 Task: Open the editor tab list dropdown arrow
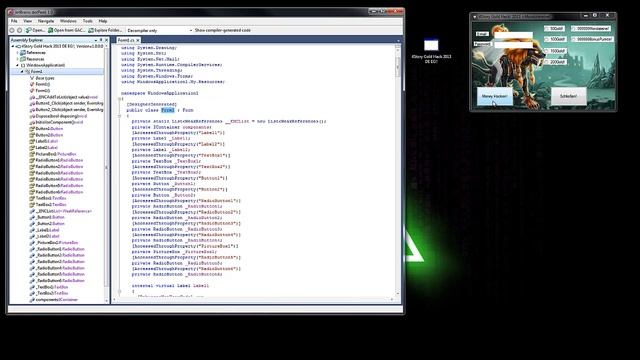click(398, 40)
